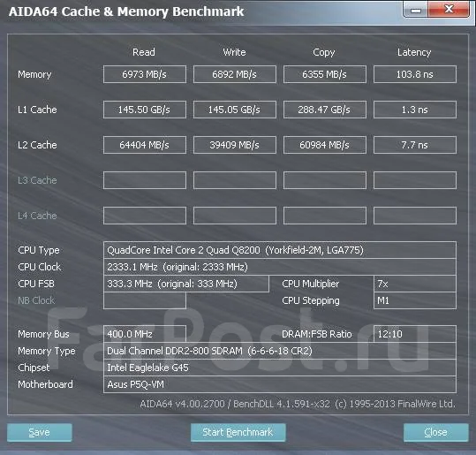
Task: Select the L2 Cache Latency value 7.7 ns
Action: (415, 145)
